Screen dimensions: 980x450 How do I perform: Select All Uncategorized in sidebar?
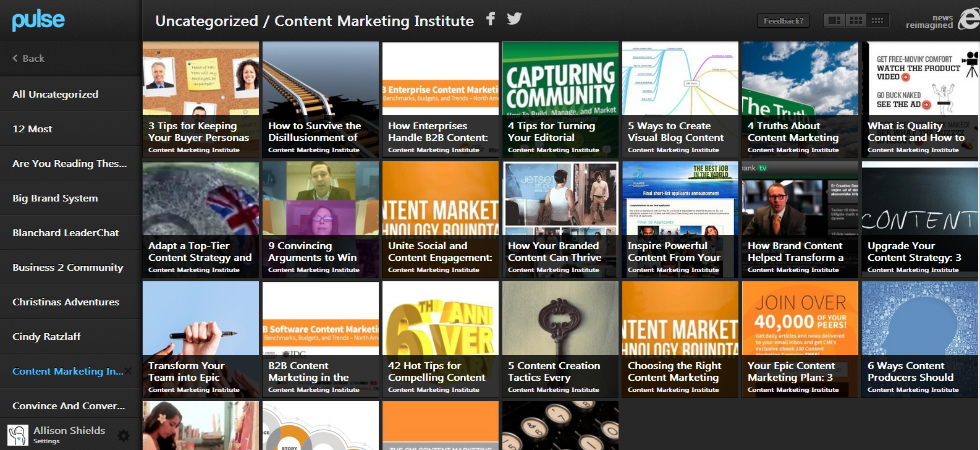coord(56,94)
